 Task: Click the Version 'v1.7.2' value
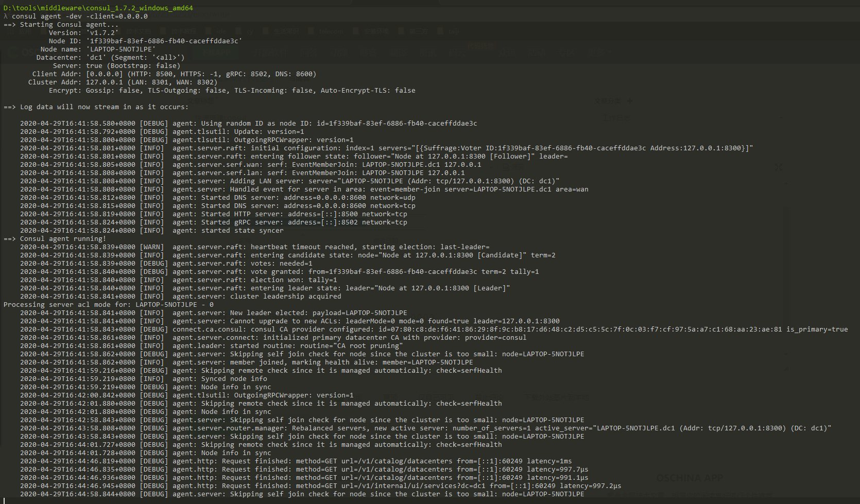(x=102, y=32)
